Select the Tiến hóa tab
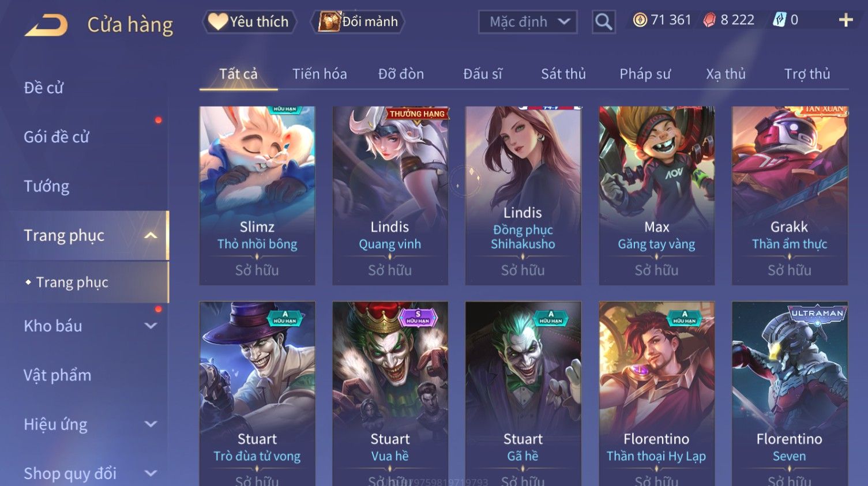Image resolution: width=868 pixels, height=486 pixels. tap(320, 74)
